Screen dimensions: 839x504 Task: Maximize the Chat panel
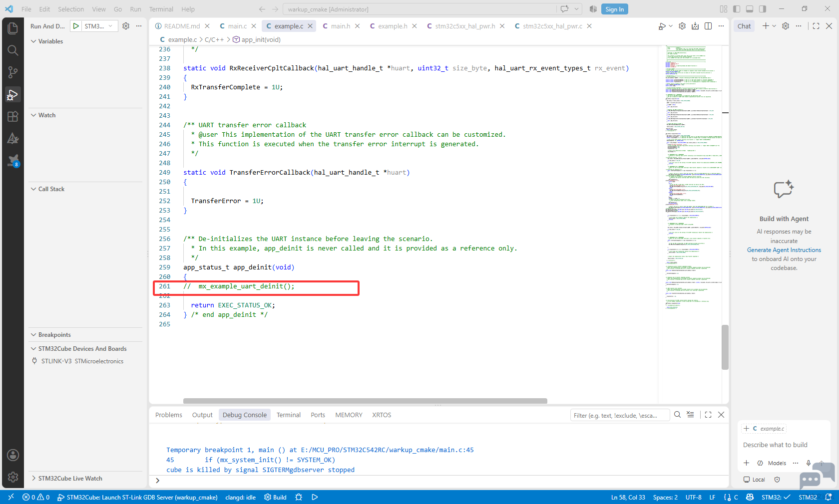point(816,26)
